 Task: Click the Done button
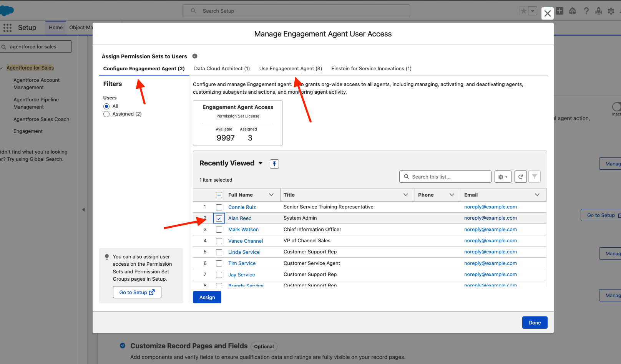click(x=535, y=323)
